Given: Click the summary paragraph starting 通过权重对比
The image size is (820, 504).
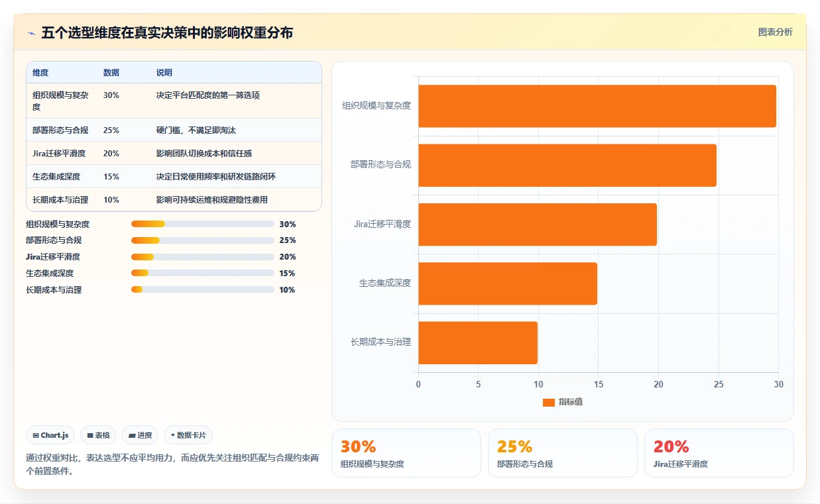Looking at the screenshot, I should (x=172, y=464).
